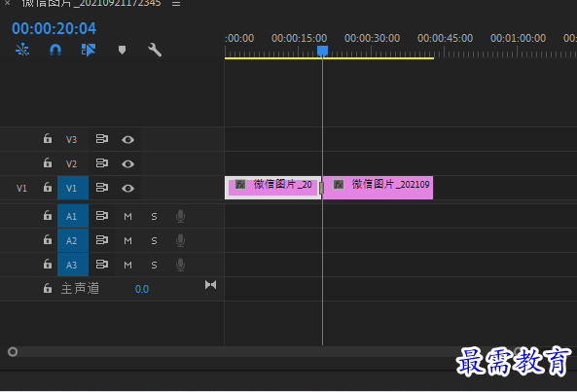577x392 pixels.
Task: Toggle sync lock on A1
Action: coord(102,216)
